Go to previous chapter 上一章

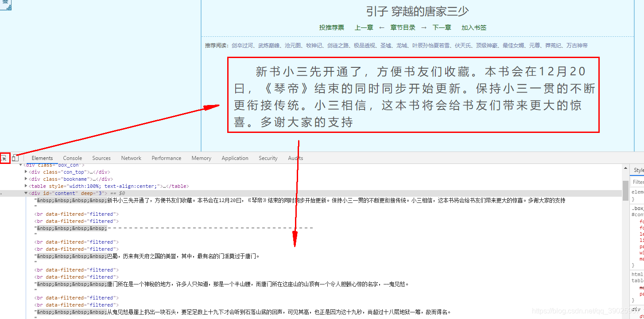[x=364, y=27]
